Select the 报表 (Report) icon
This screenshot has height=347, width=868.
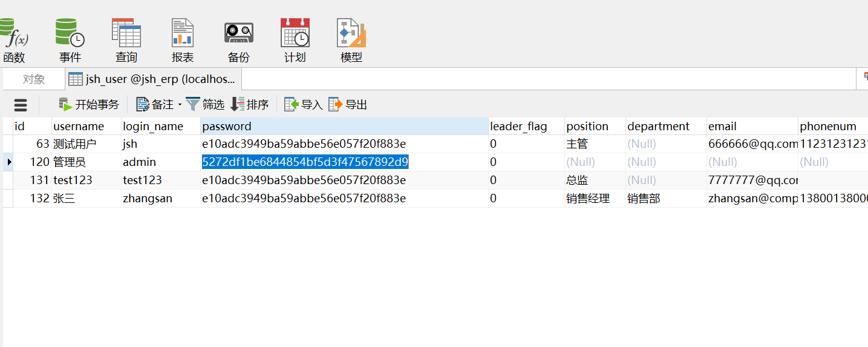[x=183, y=40]
